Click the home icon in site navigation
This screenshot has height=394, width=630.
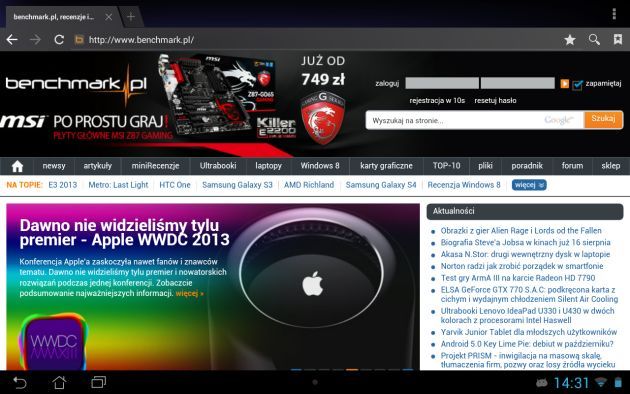pyautogui.click(x=17, y=166)
